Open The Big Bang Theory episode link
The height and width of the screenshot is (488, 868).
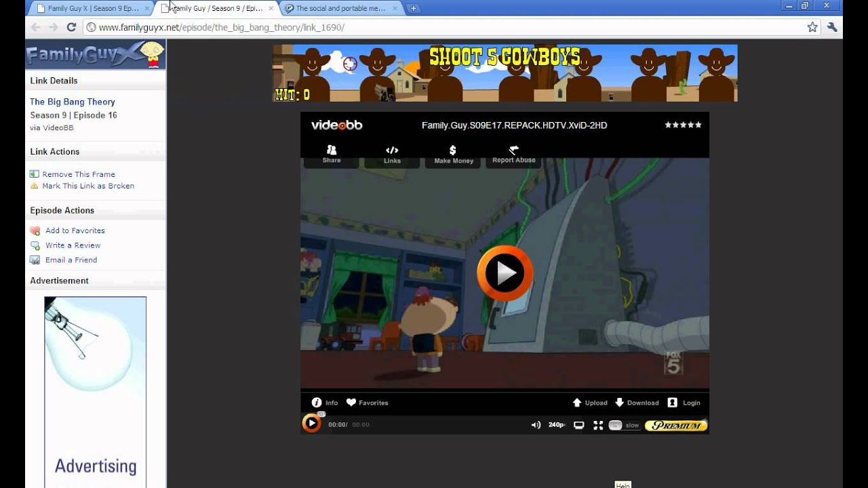(x=73, y=102)
